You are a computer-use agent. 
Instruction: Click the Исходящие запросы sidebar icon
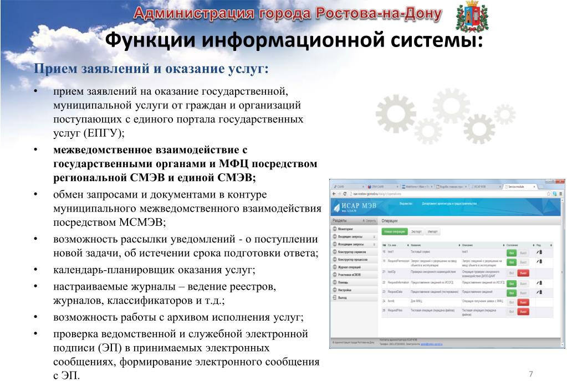tap(335, 244)
